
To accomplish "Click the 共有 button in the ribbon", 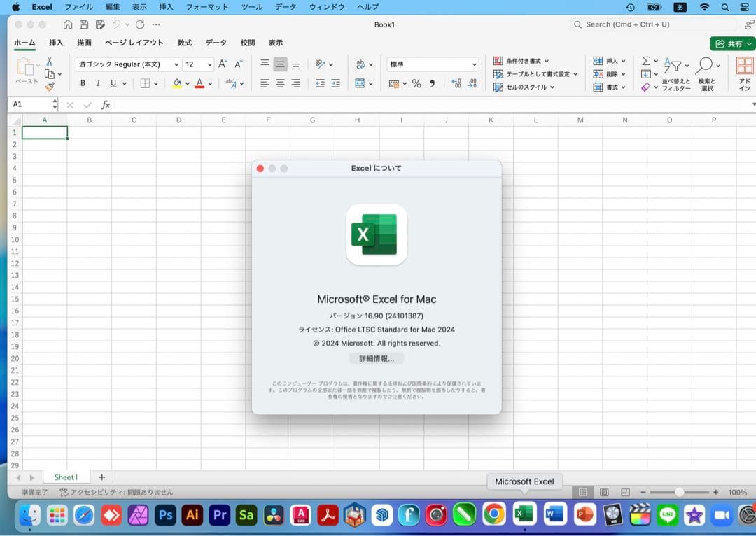I will pos(732,43).
